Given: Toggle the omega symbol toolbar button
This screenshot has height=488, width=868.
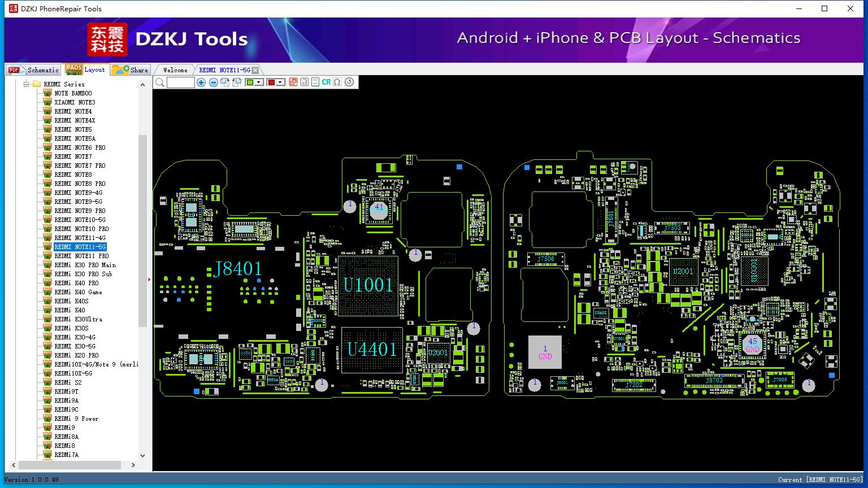Looking at the screenshot, I should pos(337,82).
